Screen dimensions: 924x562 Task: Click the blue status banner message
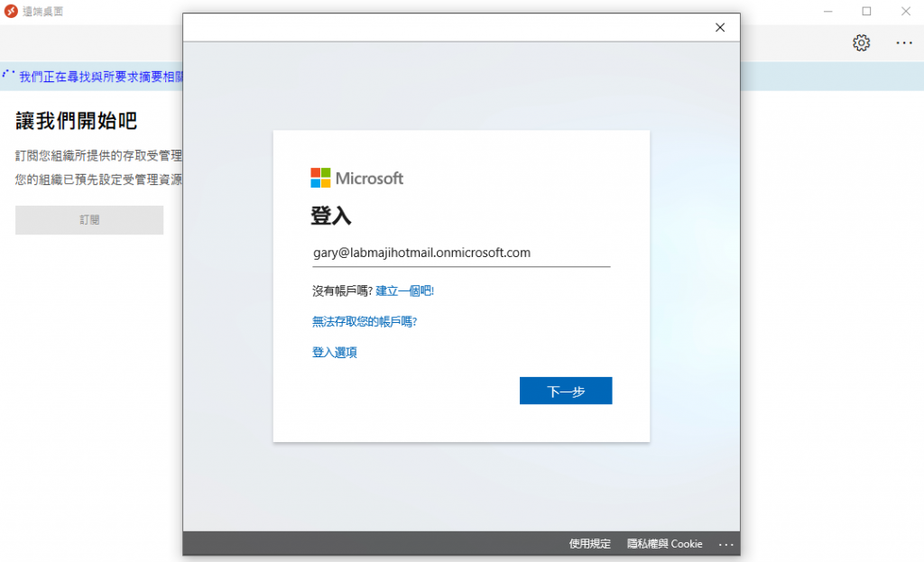tap(101, 77)
